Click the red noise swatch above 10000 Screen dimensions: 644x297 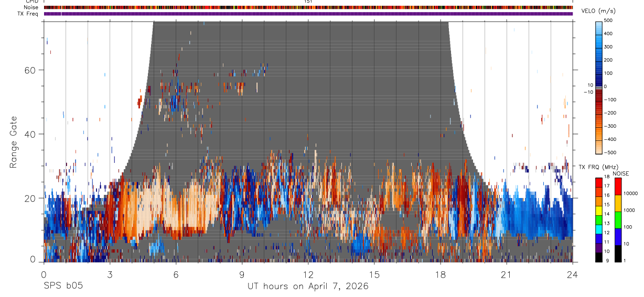coord(618,186)
